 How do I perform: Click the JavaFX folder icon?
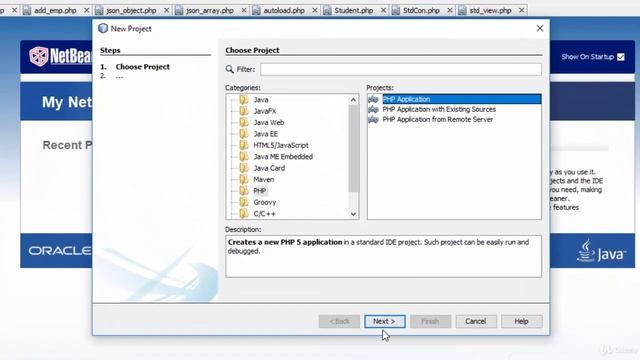pyautogui.click(x=244, y=111)
